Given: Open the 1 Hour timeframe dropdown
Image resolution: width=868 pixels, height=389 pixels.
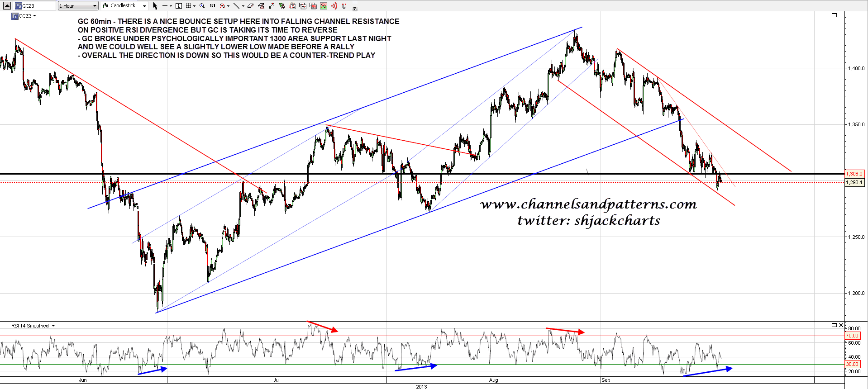Looking at the screenshot, I should (78, 6).
